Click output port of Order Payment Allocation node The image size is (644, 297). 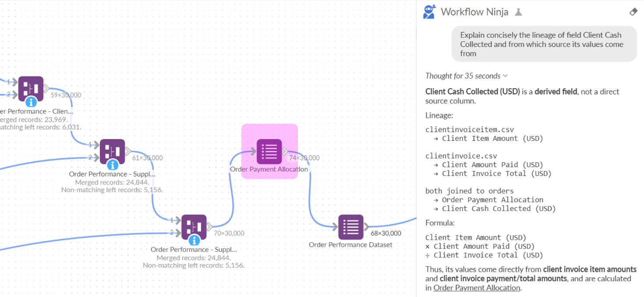[285, 151]
